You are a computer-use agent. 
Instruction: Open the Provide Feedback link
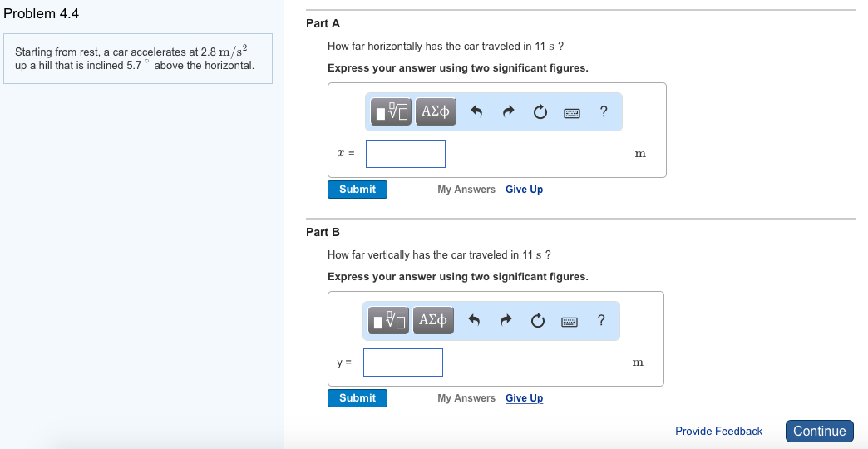click(x=718, y=431)
